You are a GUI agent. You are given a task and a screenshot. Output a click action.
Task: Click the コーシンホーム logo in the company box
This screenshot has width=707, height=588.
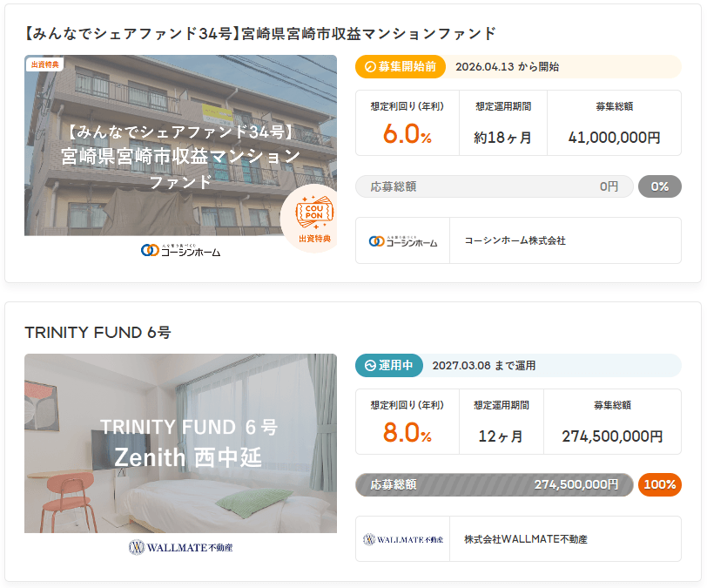[x=403, y=241]
